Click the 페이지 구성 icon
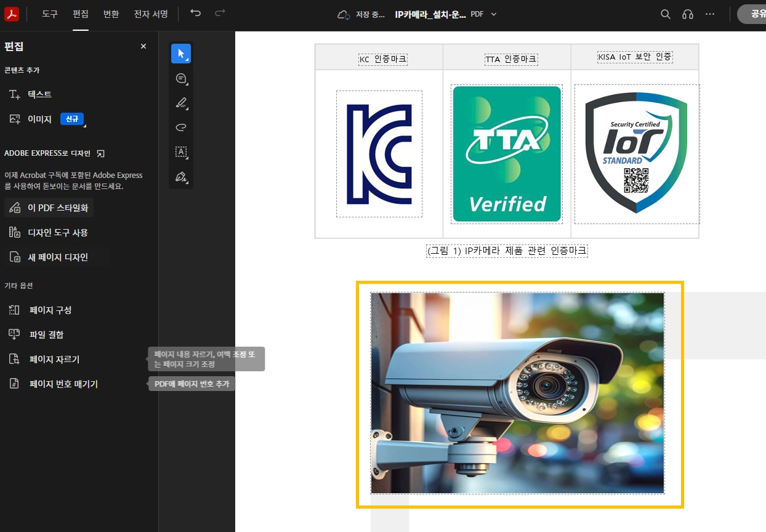 click(x=15, y=310)
